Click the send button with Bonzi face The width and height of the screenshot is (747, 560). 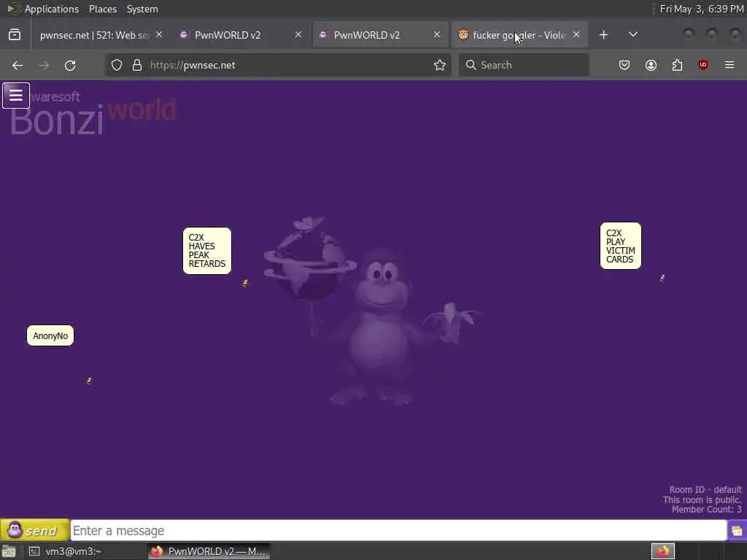pos(35,530)
